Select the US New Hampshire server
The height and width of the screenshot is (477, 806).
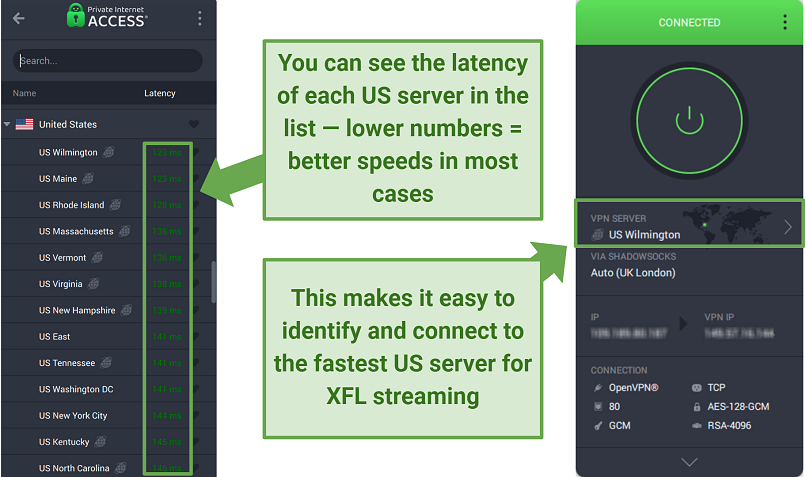(x=108, y=310)
